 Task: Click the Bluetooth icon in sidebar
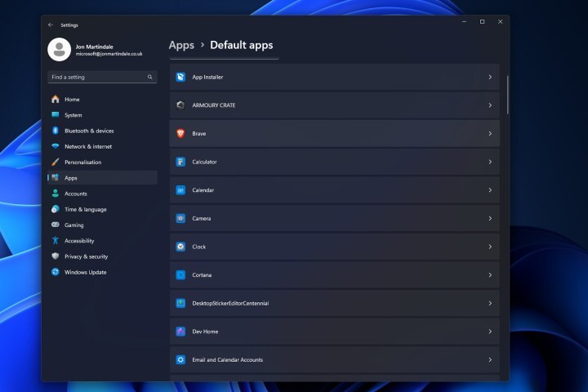(x=56, y=131)
